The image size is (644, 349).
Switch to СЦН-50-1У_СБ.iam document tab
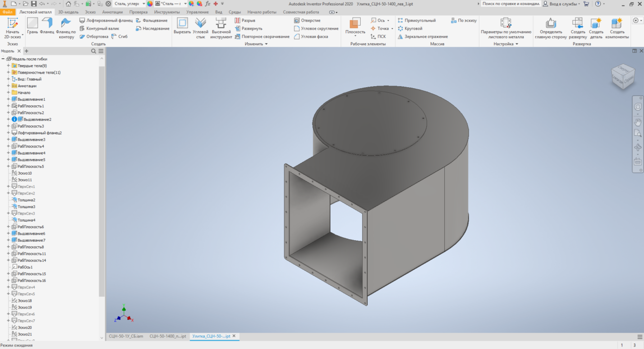click(126, 336)
